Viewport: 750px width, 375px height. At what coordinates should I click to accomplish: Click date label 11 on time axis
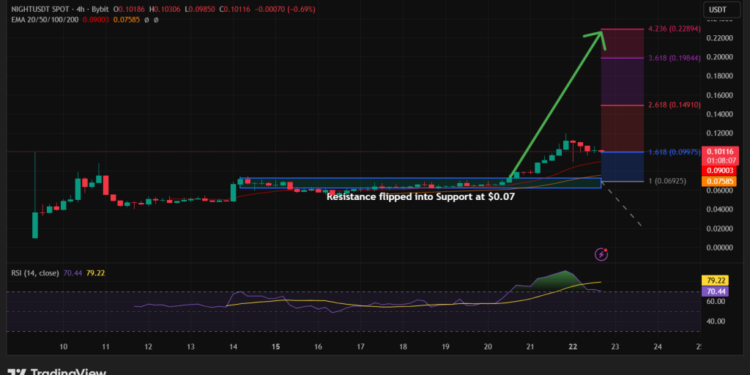(x=106, y=347)
